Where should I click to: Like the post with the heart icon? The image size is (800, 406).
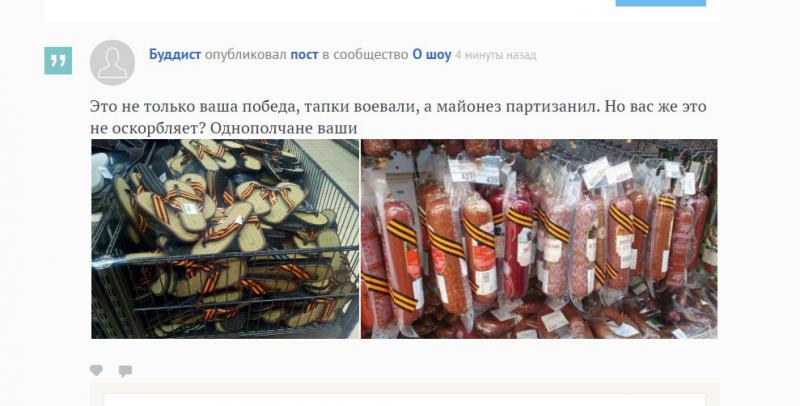[x=96, y=370]
